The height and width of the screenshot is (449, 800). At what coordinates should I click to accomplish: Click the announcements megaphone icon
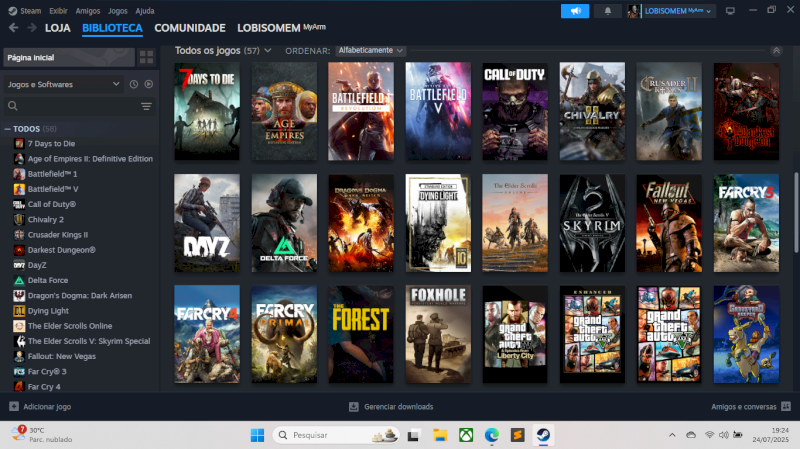pos(575,11)
